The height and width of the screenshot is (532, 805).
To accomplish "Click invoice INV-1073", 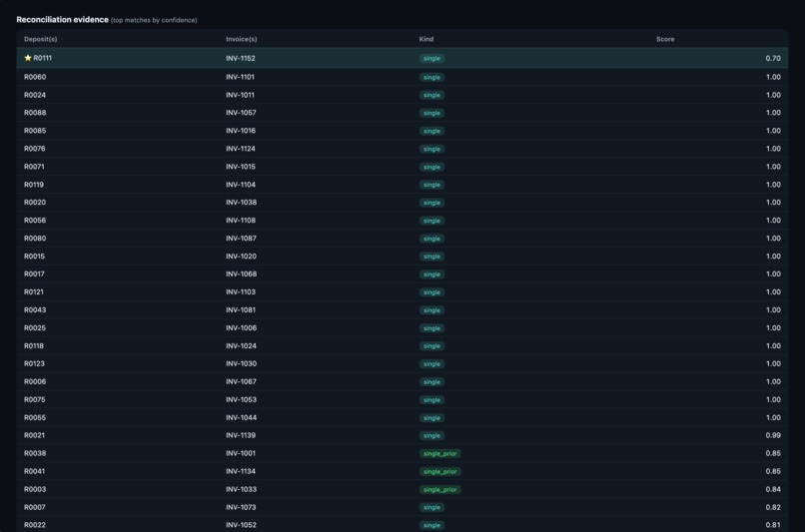I will pos(241,507).
